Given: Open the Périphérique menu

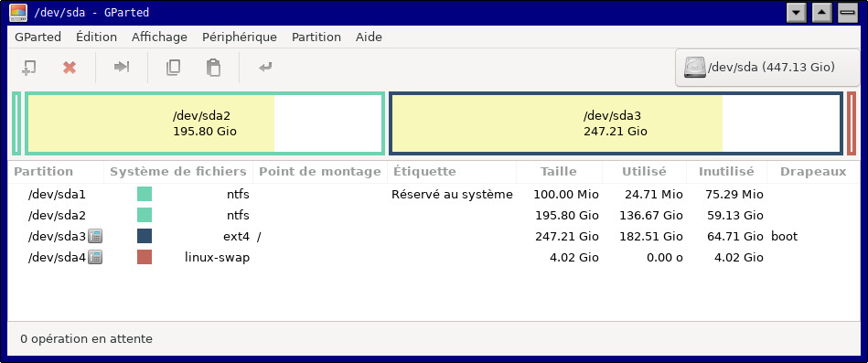Looking at the screenshot, I should (239, 37).
